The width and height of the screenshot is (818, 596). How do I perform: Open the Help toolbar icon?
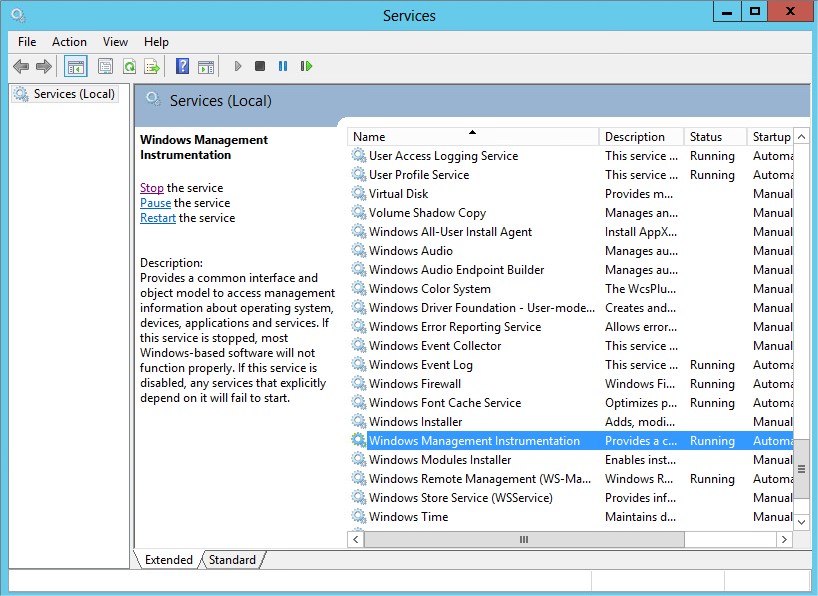(x=182, y=67)
